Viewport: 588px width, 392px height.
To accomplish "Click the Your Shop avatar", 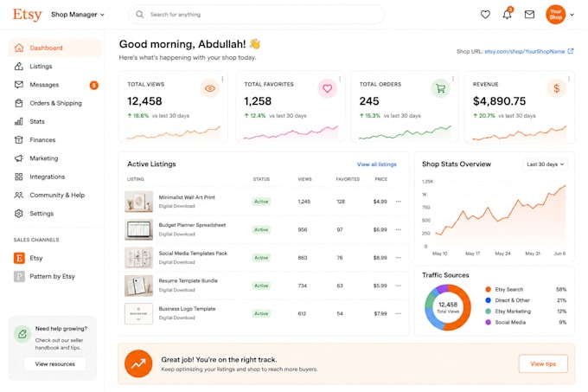I will (556, 15).
